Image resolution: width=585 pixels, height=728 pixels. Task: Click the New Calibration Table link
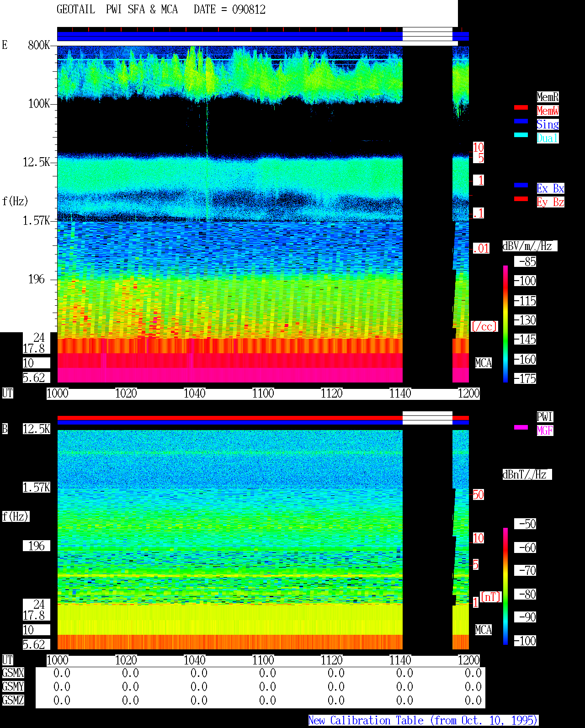click(423, 721)
